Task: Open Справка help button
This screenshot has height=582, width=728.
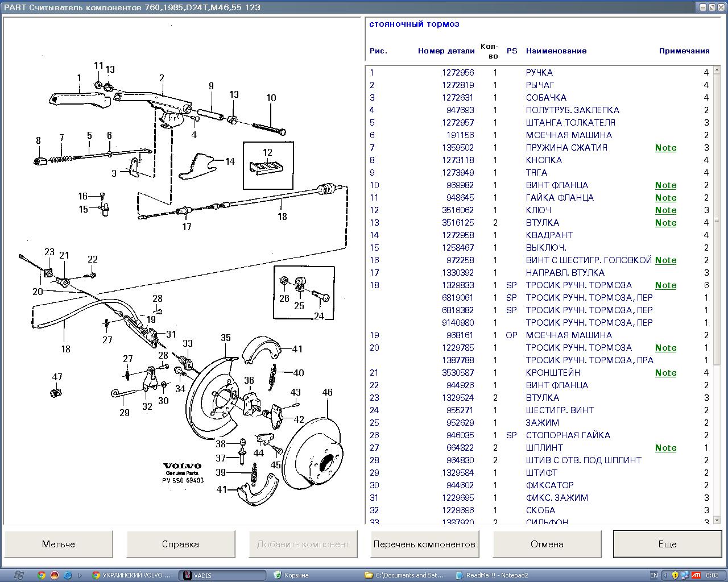Action: [x=180, y=544]
